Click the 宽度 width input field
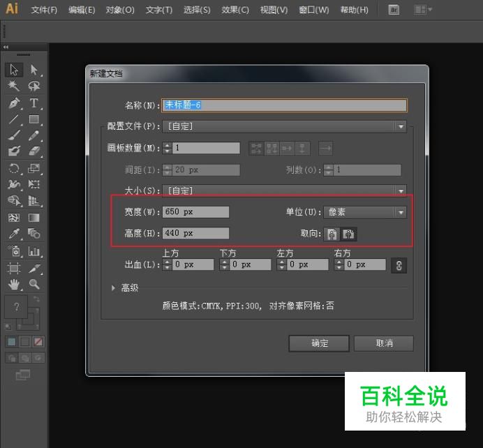 195,212
